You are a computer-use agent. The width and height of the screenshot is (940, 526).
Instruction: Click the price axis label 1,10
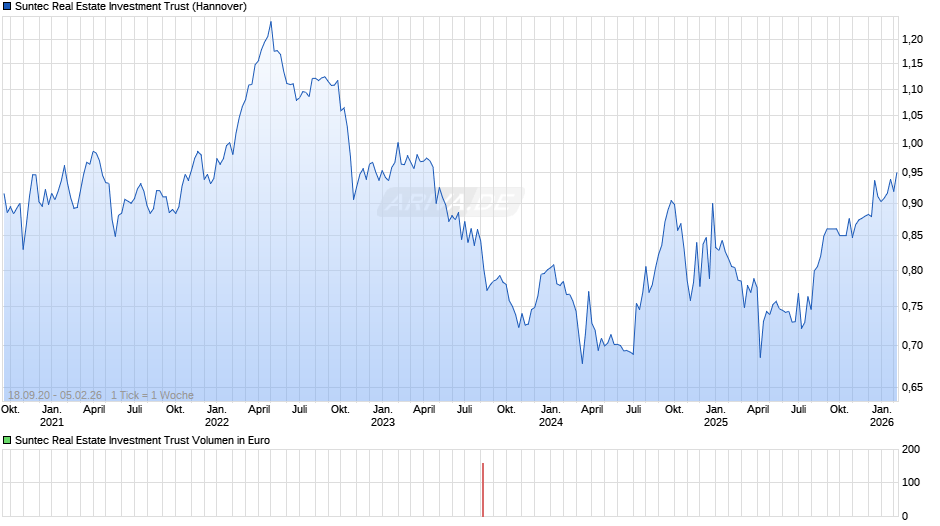pyautogui.click(x=912, y=89)
